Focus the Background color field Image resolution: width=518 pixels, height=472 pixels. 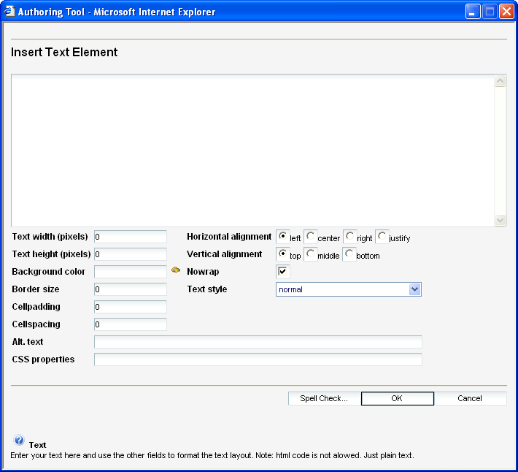130,272
